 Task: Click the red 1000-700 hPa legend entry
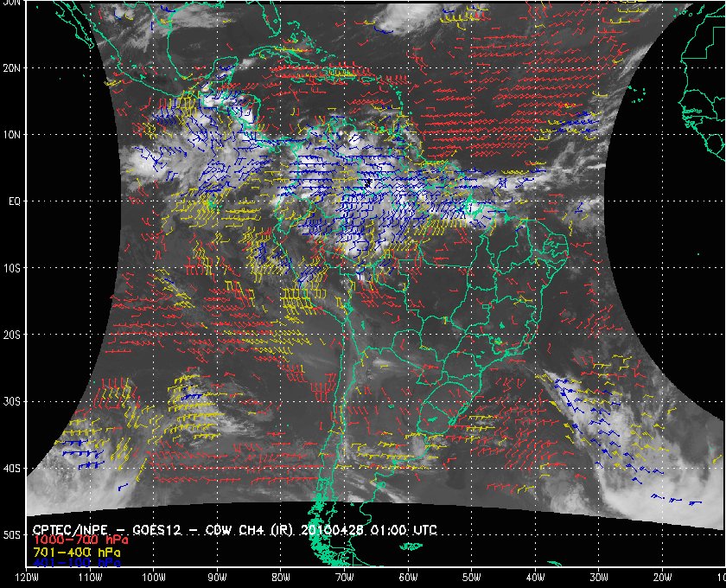[80, 540]
